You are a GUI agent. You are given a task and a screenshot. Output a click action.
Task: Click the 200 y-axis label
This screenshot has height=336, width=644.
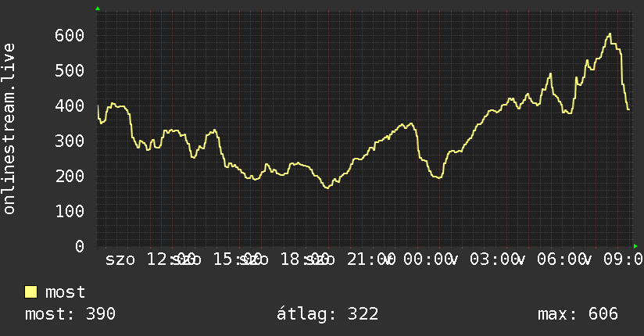tap(70, 177)
